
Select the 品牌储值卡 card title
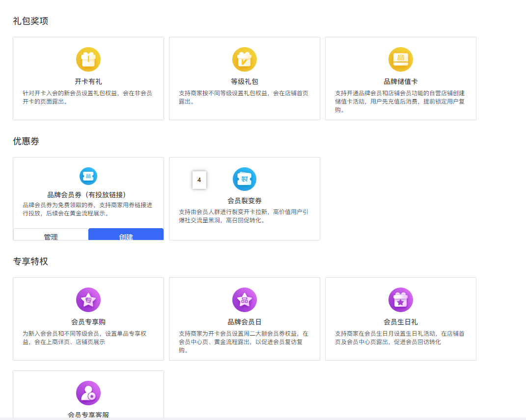[401, 81]
